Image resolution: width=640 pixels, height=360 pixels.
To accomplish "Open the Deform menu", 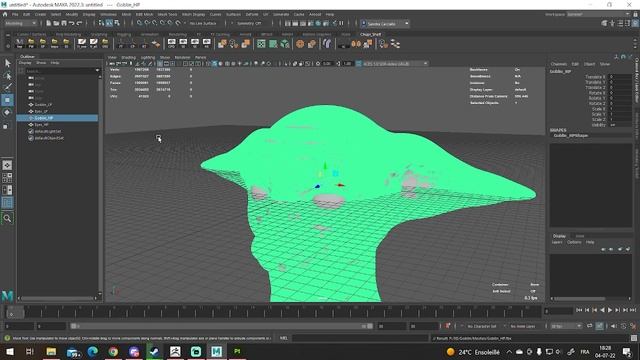I will coord(252,14).
